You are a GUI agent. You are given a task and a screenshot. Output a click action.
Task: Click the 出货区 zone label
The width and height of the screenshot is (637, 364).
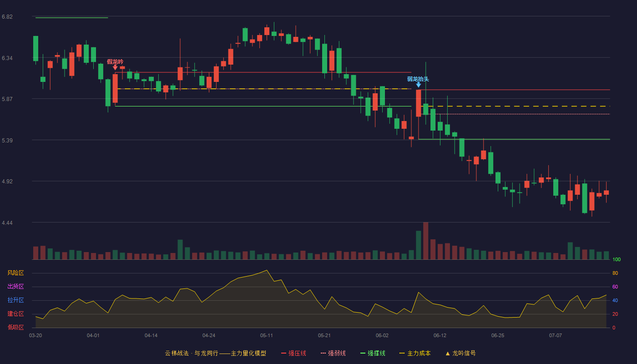click(15, 287)
